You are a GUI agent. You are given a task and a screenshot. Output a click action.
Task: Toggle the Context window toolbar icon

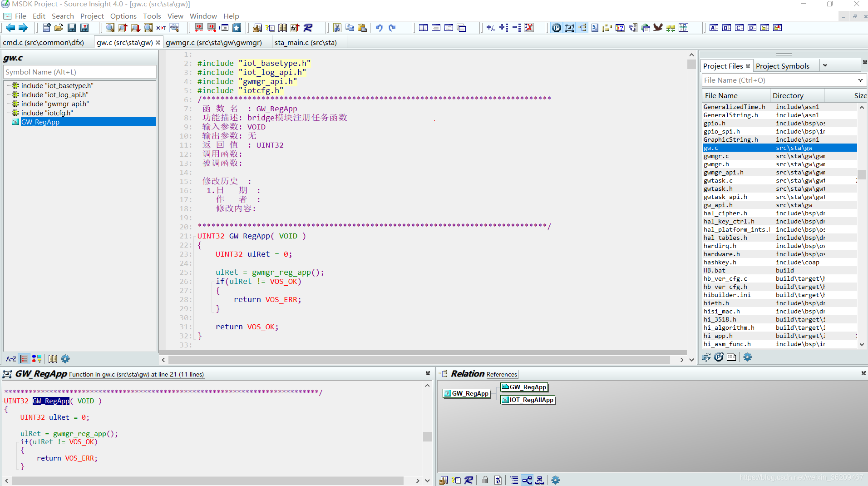point(569,28)
